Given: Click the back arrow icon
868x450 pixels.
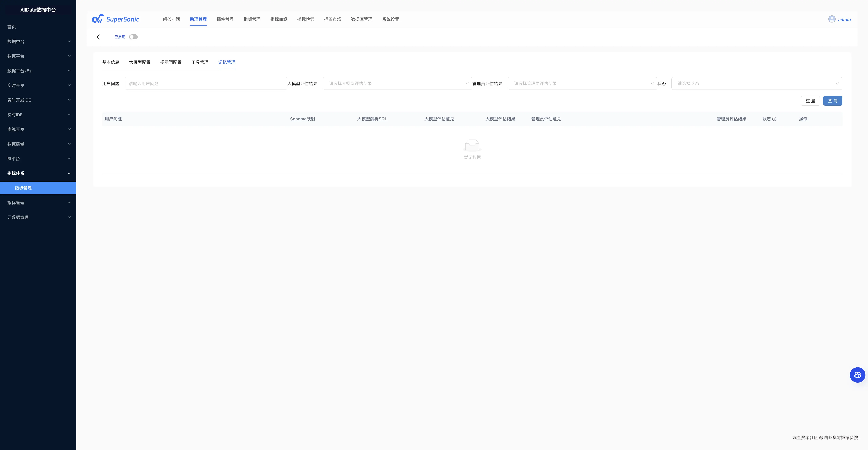Looking at the screenshot, I should [x=99, y=37].
